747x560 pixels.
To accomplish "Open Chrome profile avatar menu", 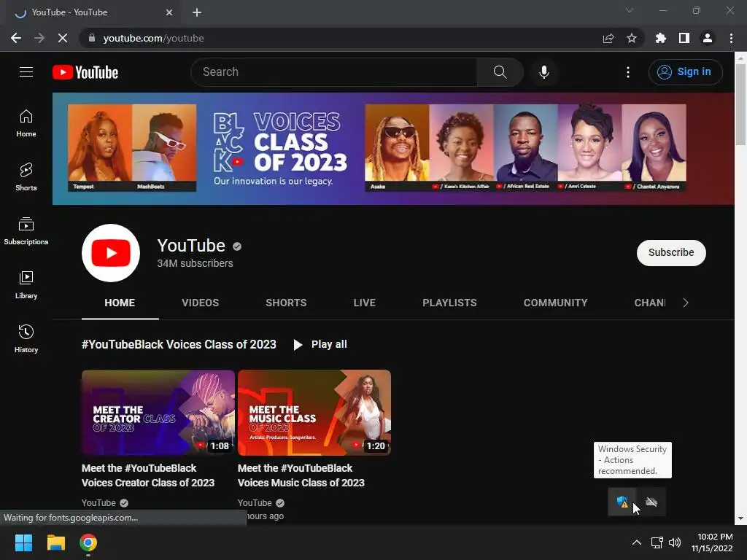I will pyautogui.click(x=708, y=38).
